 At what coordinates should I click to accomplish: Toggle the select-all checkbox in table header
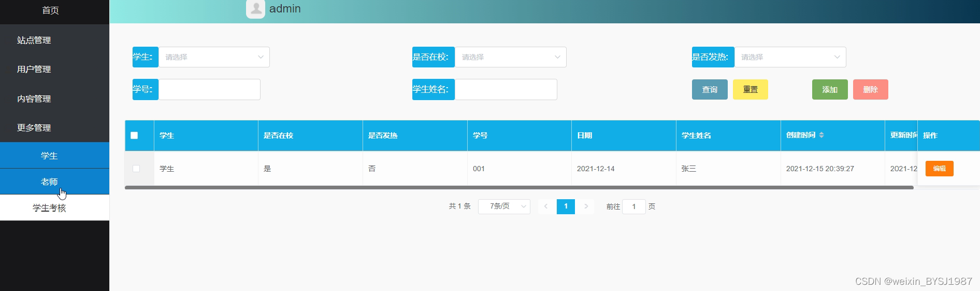pos(134,135)
